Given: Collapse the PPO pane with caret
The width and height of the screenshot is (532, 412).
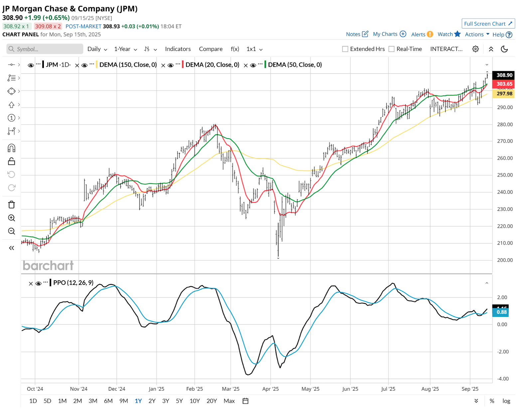Looking at the screenshot, I should coord(487,283).
